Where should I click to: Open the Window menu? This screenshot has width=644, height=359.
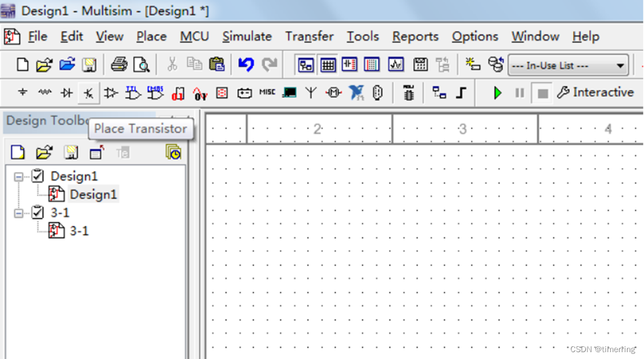click(x=535, y=37)
